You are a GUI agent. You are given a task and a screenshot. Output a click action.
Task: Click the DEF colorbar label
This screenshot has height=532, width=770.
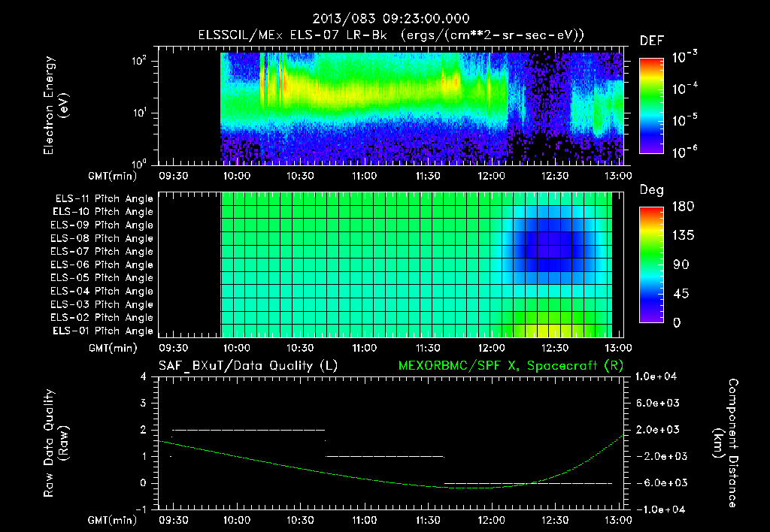click(x=652, y=41)
